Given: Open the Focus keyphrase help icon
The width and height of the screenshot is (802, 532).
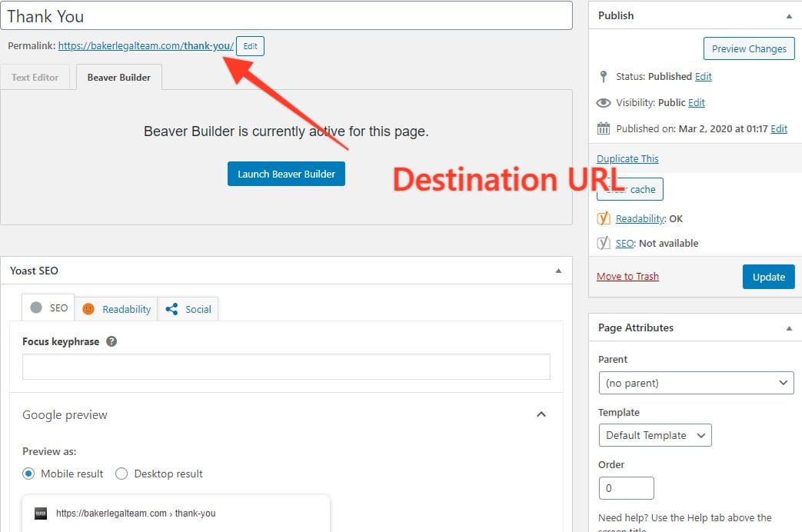Looking at the screenshot, I should [111, 341].
